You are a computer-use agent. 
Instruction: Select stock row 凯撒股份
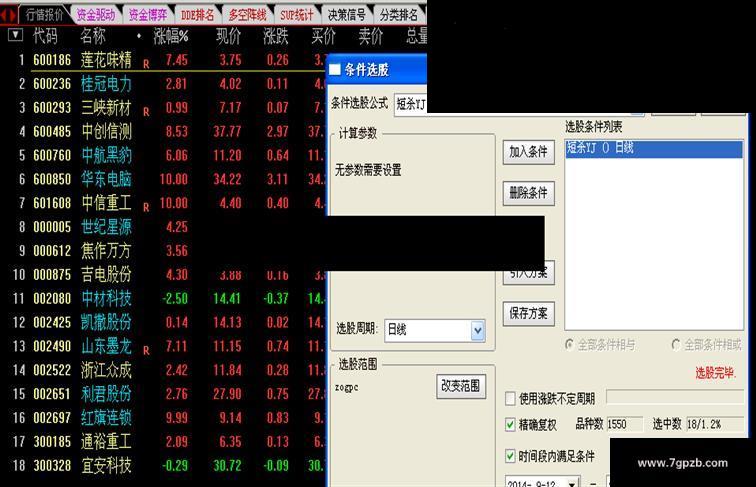164,322
